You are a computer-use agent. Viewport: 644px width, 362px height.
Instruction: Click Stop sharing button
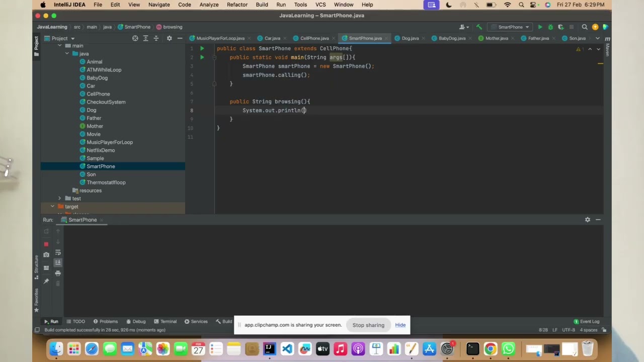pyautogui.click(x=368, y=325)
